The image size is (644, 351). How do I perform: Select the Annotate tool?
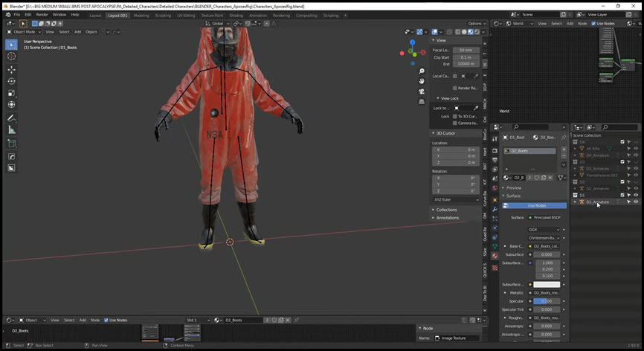(x=11, y=118)
